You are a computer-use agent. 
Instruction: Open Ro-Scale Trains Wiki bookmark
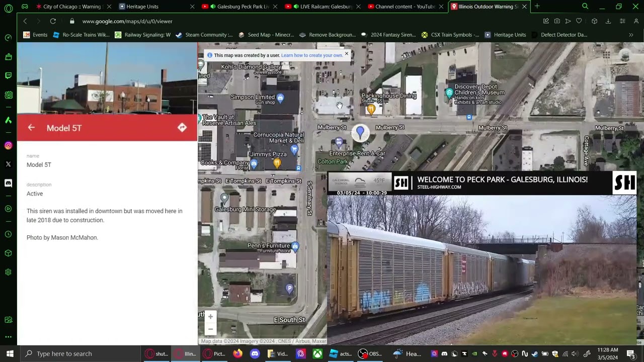pyautogui.click(x=81, y=35)
